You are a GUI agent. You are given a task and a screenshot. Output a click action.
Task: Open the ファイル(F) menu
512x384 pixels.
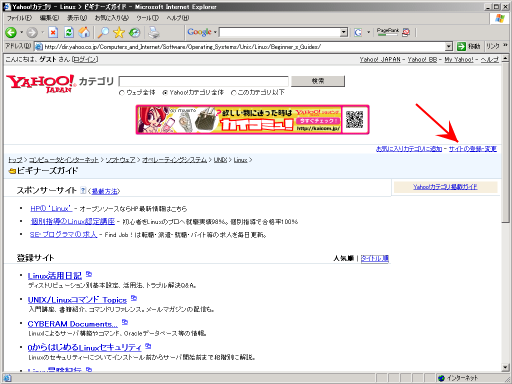click(20, 18)
